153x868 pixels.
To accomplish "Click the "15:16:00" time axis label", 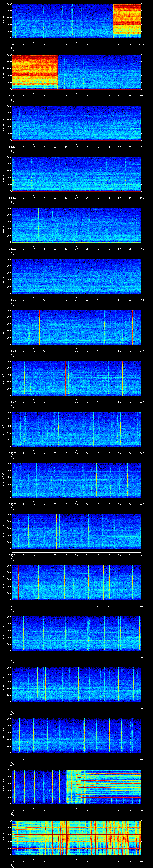I will 12,453.
